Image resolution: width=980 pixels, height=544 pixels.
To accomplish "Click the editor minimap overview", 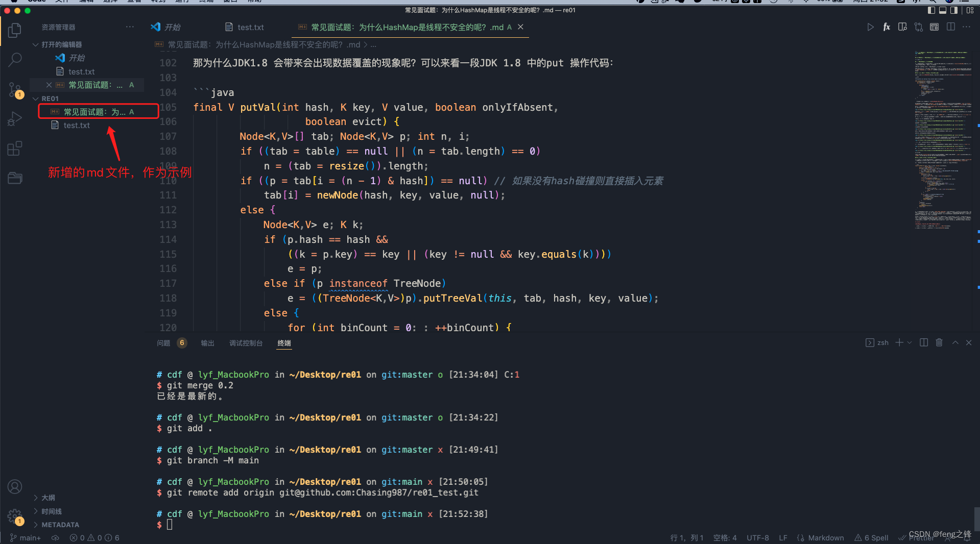I will point(943,140).
